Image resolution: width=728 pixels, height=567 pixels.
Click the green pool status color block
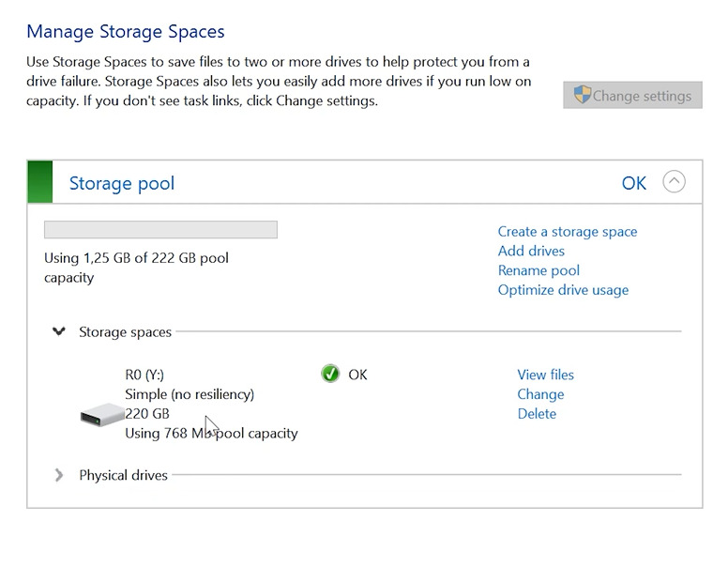pos(40,182)
